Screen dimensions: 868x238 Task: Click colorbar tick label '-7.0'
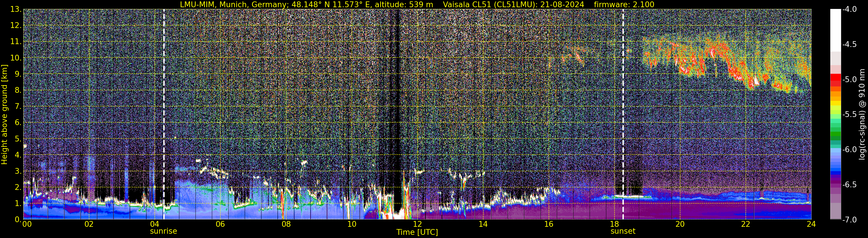point(850,220)
